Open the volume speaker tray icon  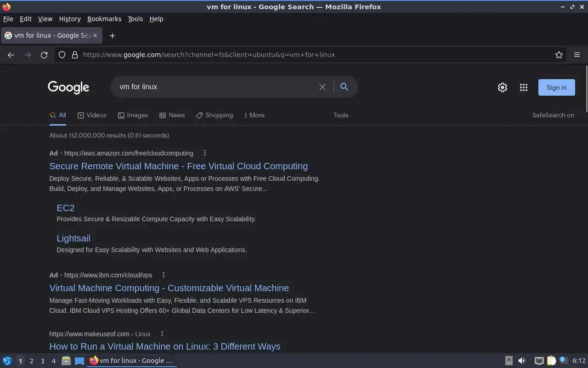click(x=522, y=361)
